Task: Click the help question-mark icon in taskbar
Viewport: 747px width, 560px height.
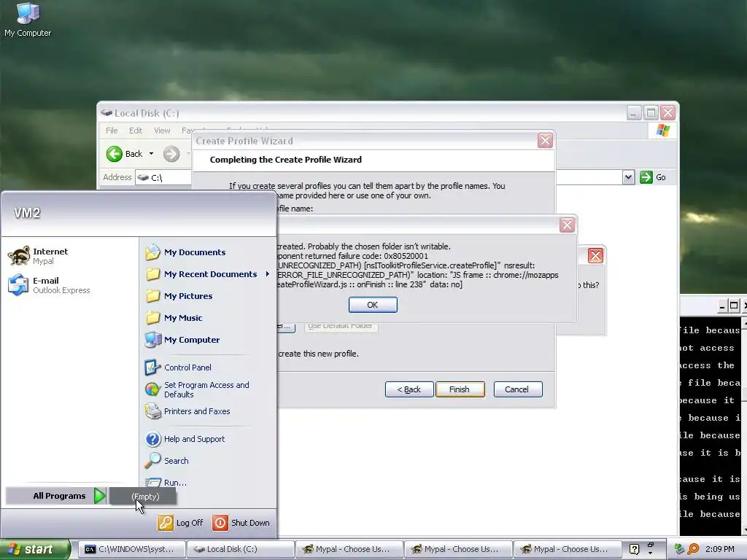Action: pyautogui.click(x=634, y=549)
